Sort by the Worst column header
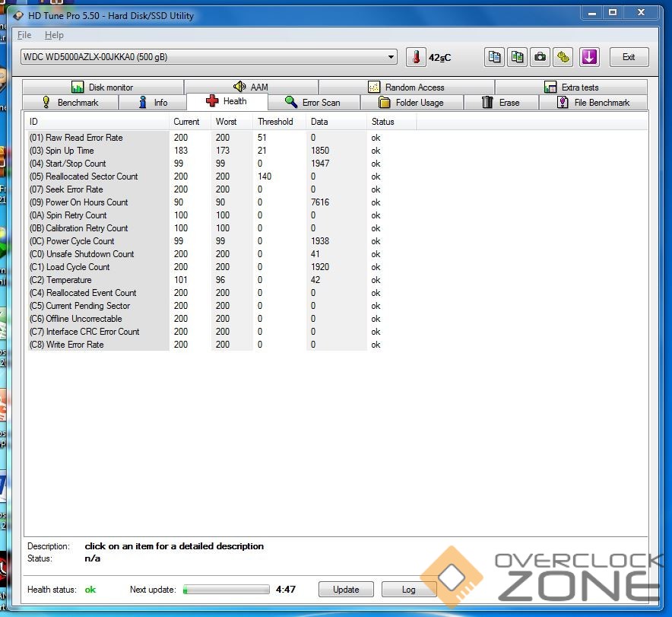The image size is (672, 617). pos(233,122)
